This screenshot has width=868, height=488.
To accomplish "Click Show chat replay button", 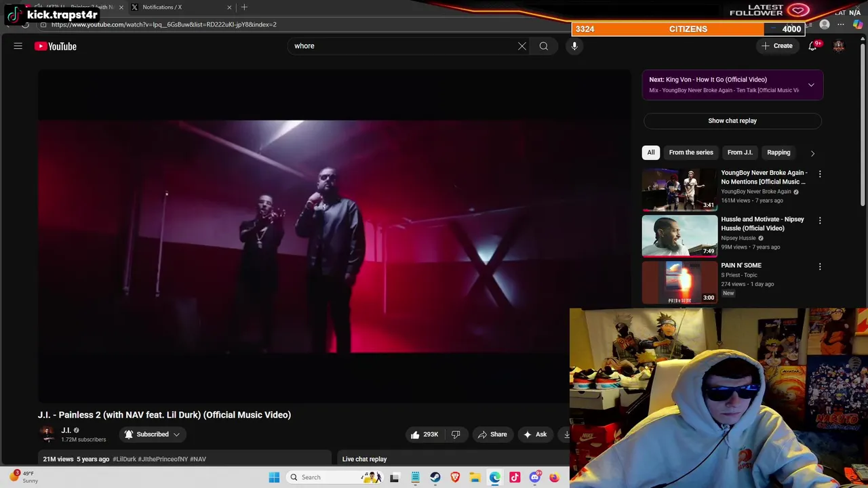I will tap(732, 121).
